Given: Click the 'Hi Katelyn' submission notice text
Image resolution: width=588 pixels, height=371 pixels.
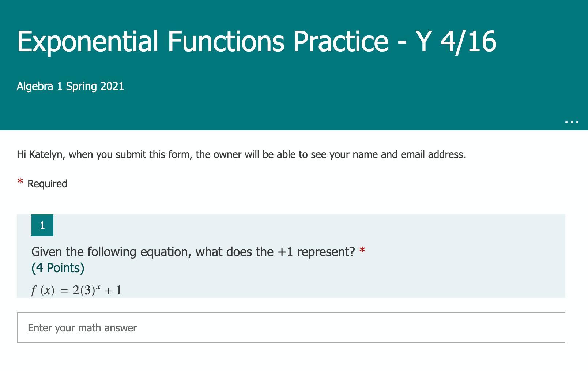Looking at the screenshot, I should tap(241, 155).
